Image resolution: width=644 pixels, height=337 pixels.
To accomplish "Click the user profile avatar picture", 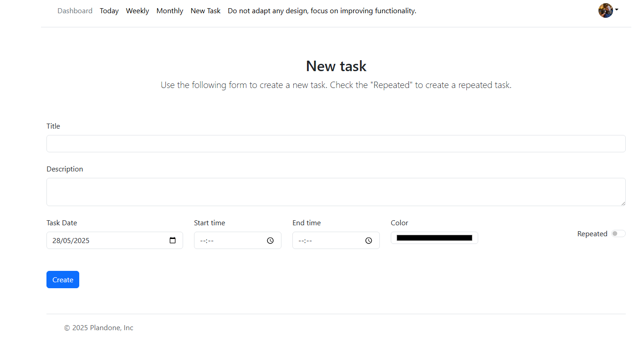I will [605, 10].
